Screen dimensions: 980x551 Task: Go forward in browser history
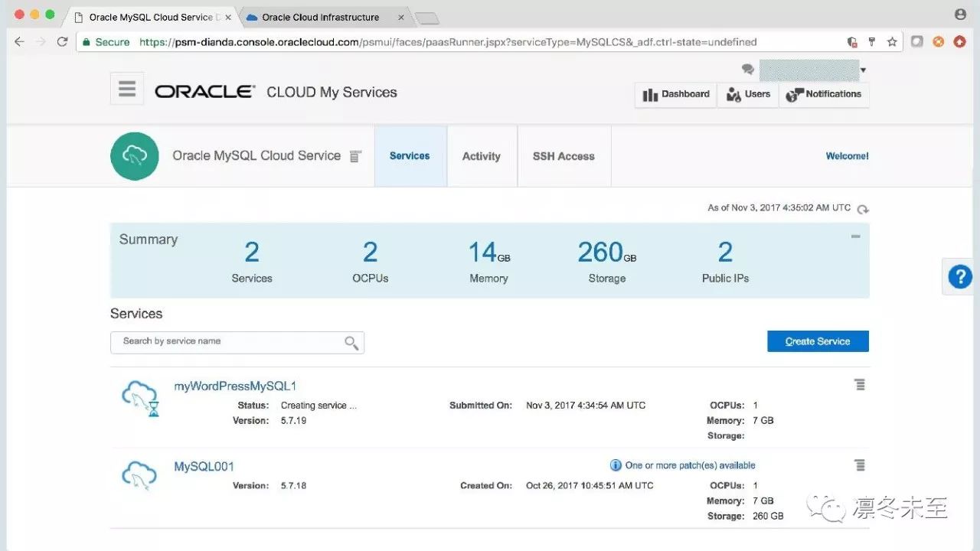[x=41, y=42]
